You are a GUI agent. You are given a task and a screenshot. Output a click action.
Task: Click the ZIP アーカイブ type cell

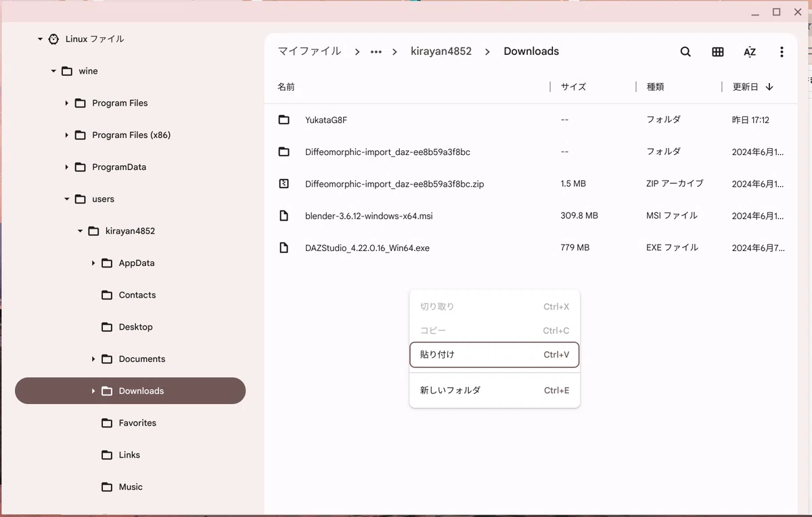pos(675,183)
